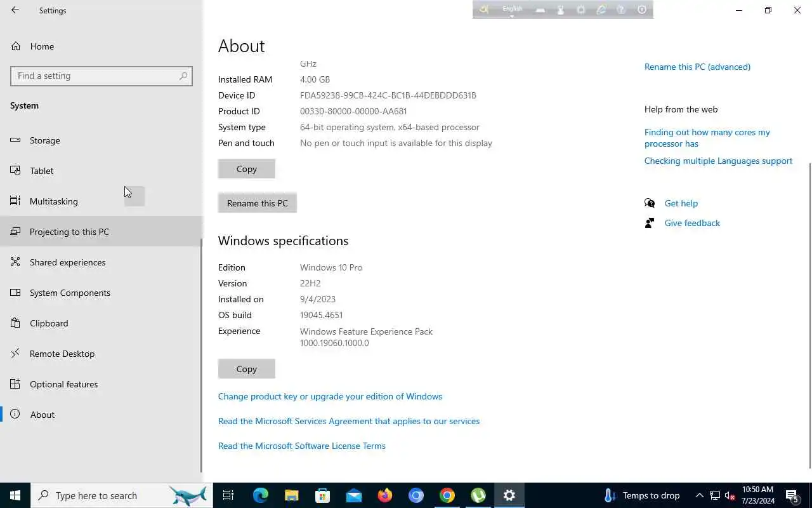Screen dimensions: 812x508
Task: Click the keyboard icon in top toolbar
Action: point(540,10)
